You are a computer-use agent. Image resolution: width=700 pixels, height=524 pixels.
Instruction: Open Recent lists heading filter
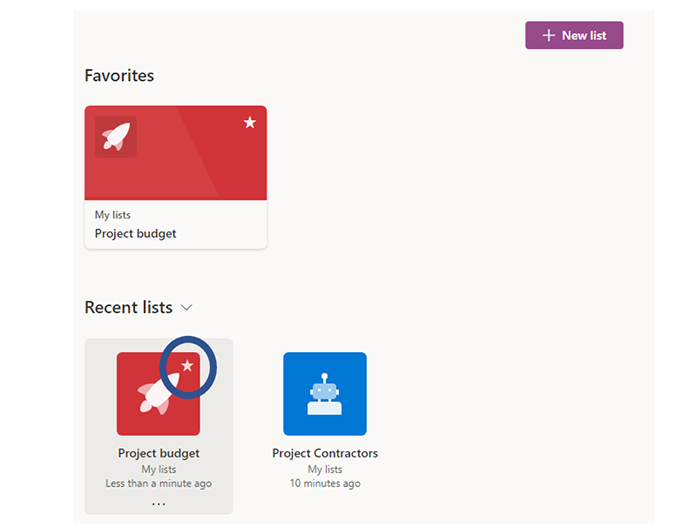point(129,308)
